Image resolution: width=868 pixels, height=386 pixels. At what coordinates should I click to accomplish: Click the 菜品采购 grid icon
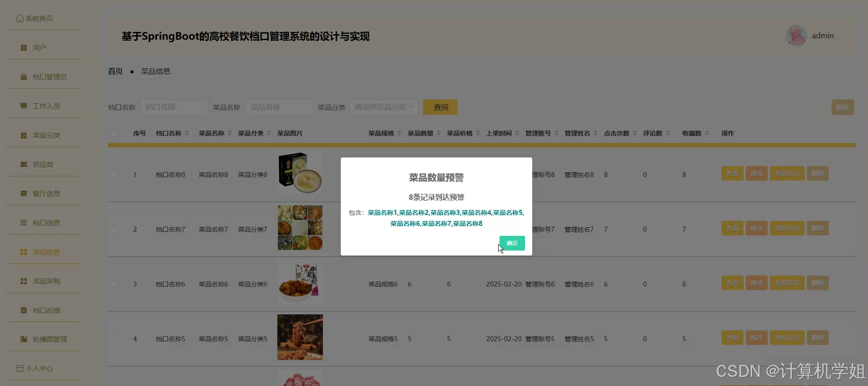pyautogui.click(x=24, y=281)
